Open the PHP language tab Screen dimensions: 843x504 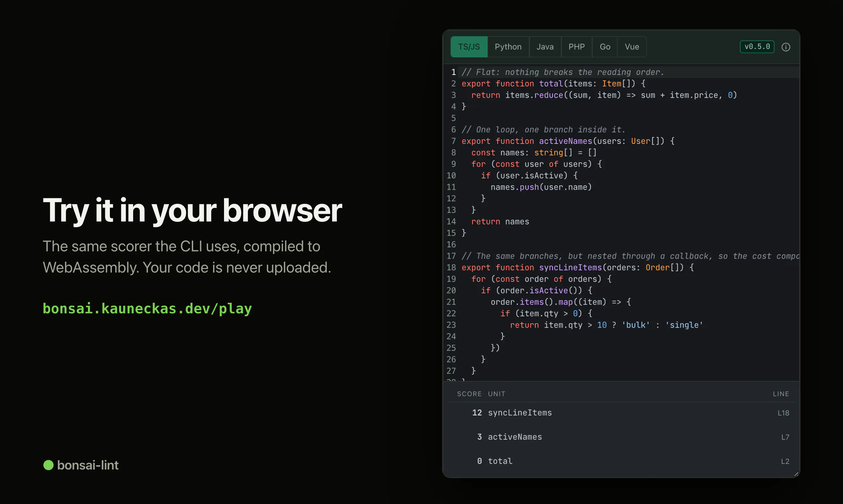coord(576,46)
